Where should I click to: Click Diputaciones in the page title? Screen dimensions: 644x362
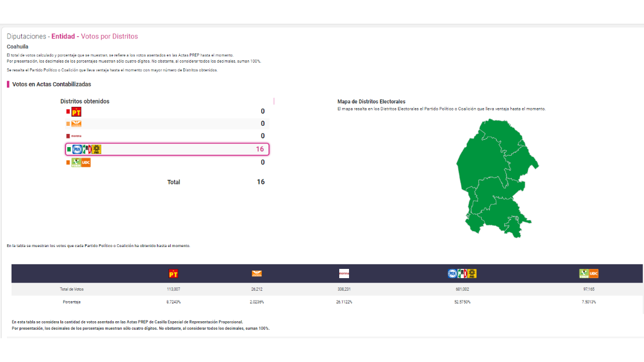[26, 36]
